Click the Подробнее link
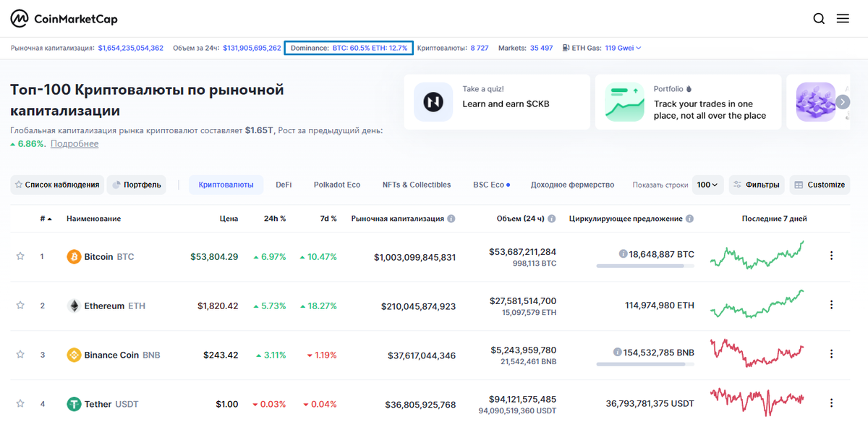 coord(75,144)
